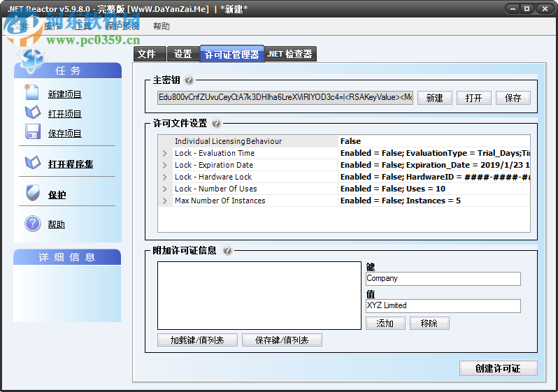This screenshot has width=558, height=392.
Task: Click the empty key/value list box
Action: click(x=259, y=296)
